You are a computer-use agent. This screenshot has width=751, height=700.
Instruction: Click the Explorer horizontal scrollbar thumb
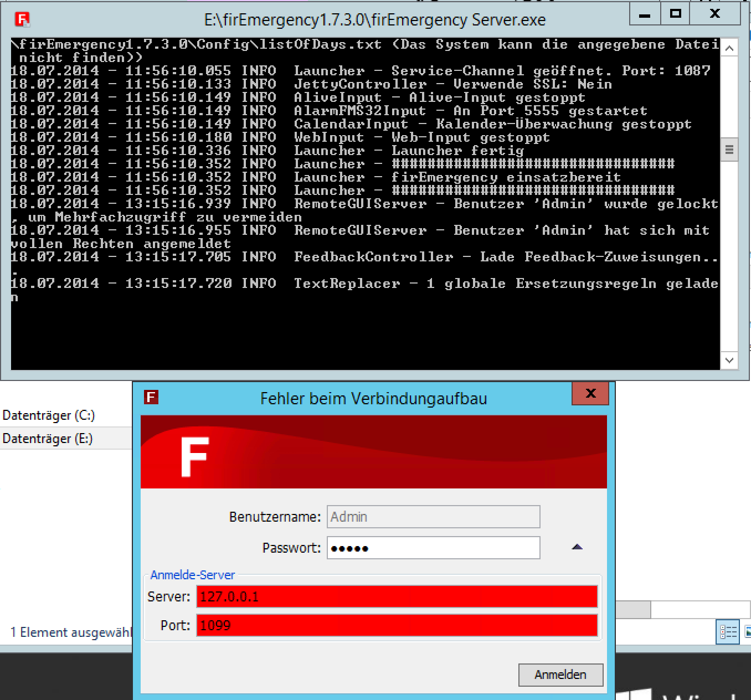(632, 610)
